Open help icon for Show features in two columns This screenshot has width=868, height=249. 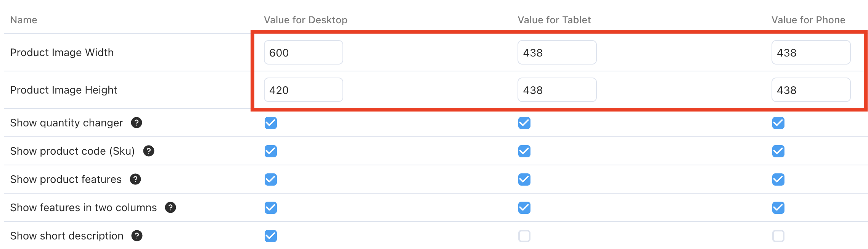170,207
